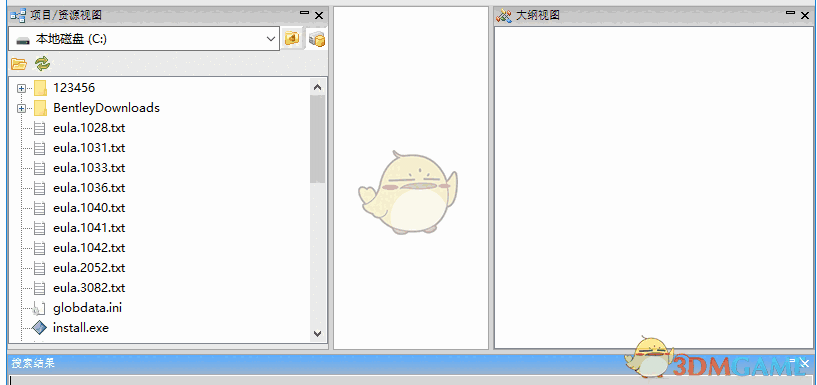The width and height of the screenshot is (817, 385).
Task: Click the database resource icon beside drive dropdown
Action: click(316, 39)
